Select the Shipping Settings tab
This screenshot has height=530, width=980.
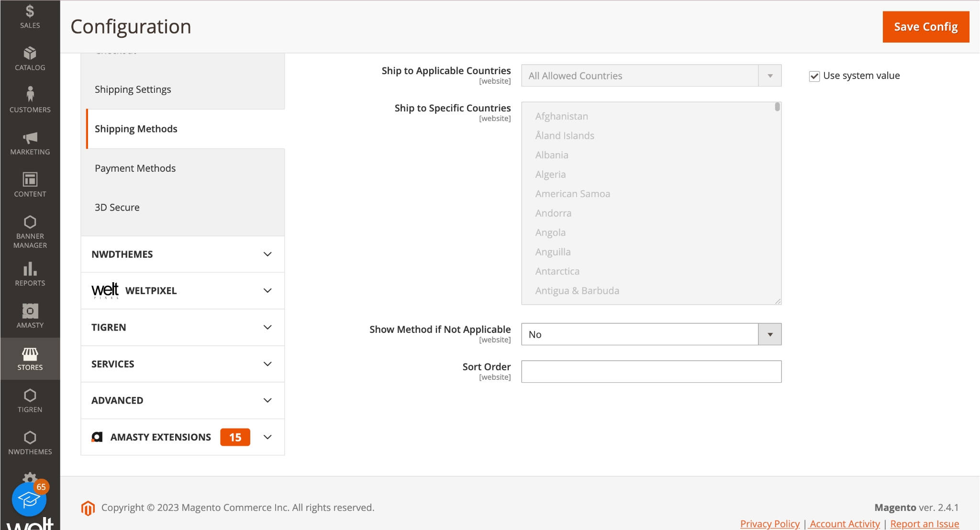[x=133, y=89]
